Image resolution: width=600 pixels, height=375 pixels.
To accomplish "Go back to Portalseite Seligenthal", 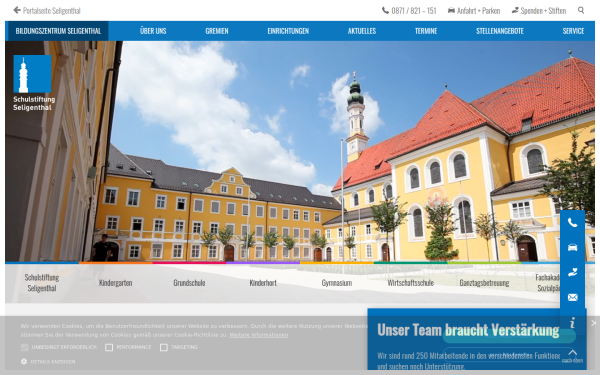I will (x=47, y=10).
